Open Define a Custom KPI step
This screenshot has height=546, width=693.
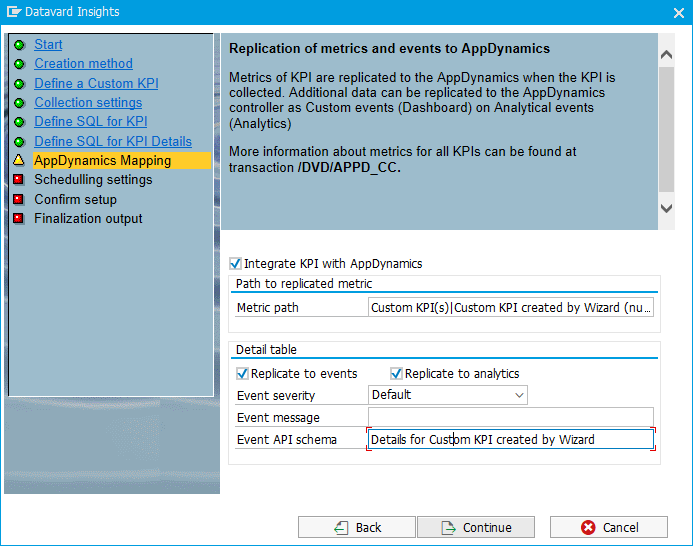[96, 83]
